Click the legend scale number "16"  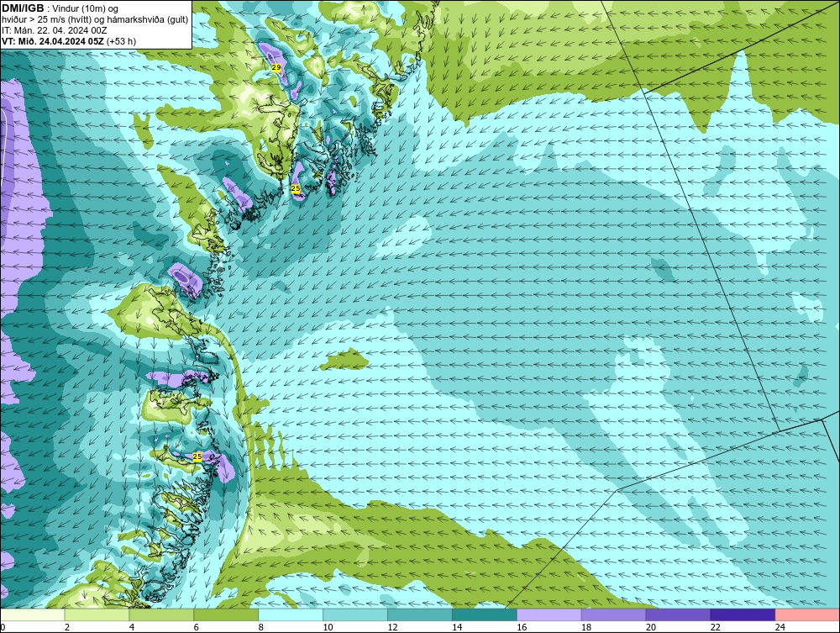pyautogui.click(x=522, y=627)
